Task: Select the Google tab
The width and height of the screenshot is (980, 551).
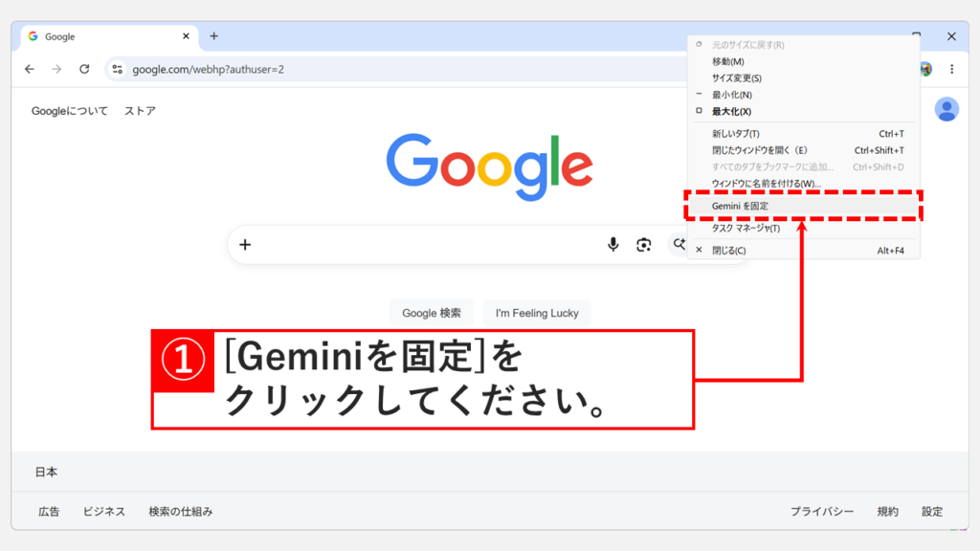Action: tap(110, 37)
